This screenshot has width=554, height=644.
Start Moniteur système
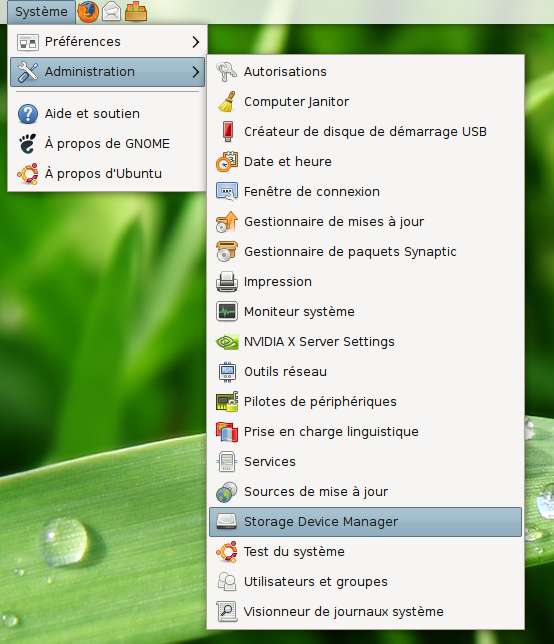click(366, 312)
